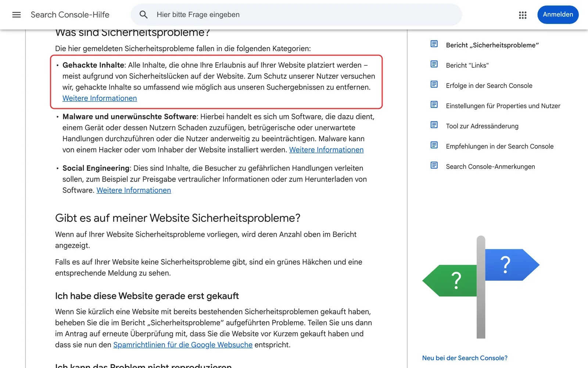The width and height of the screenshot is (588, 368).
Task: Focus the 'Hier bitte Frage eingeben' search field
Action: (296, 15)
